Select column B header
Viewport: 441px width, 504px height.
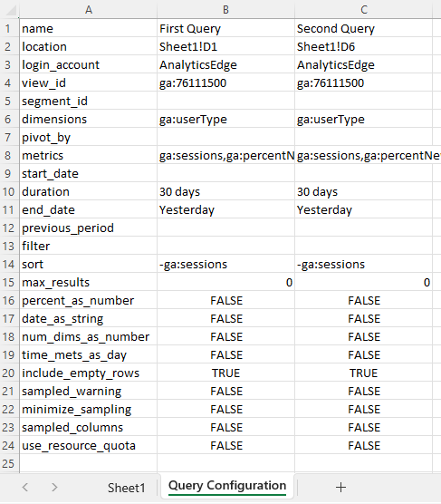pos(225,10)
